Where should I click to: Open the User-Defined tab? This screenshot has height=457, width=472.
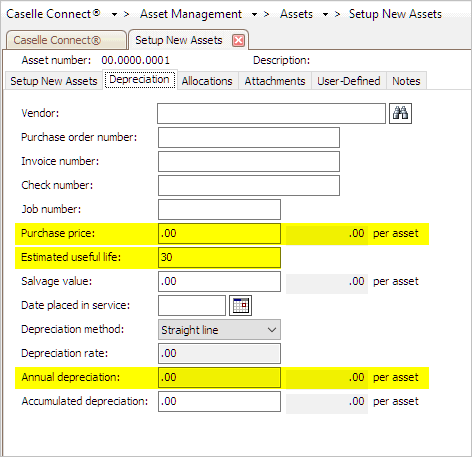pyautogui.click(x=349, y=81)
